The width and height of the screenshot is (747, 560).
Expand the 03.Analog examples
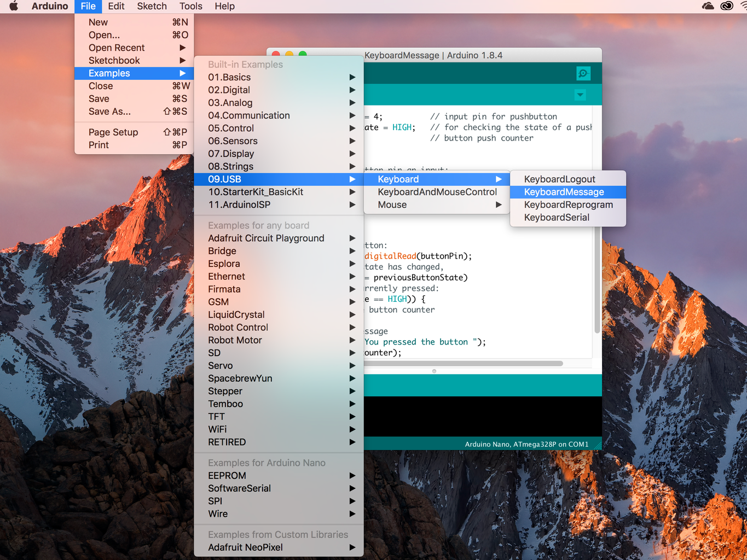tap(279, 103)
